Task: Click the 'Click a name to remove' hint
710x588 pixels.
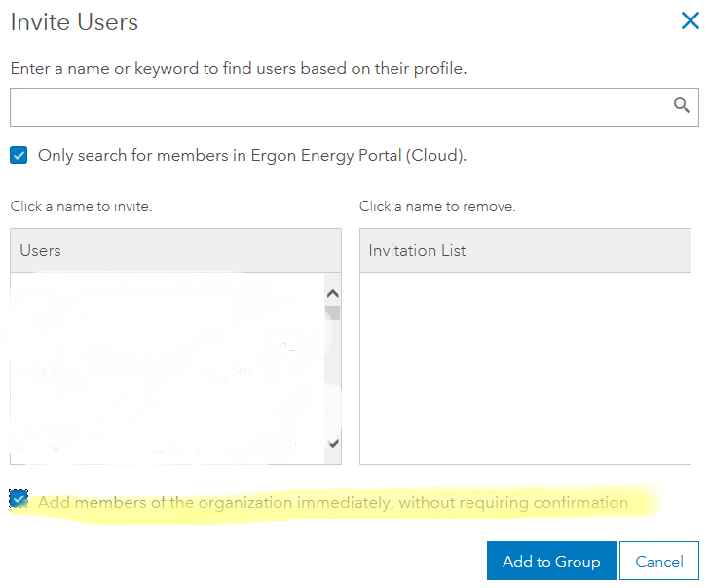Action: (x=437, y=206)
